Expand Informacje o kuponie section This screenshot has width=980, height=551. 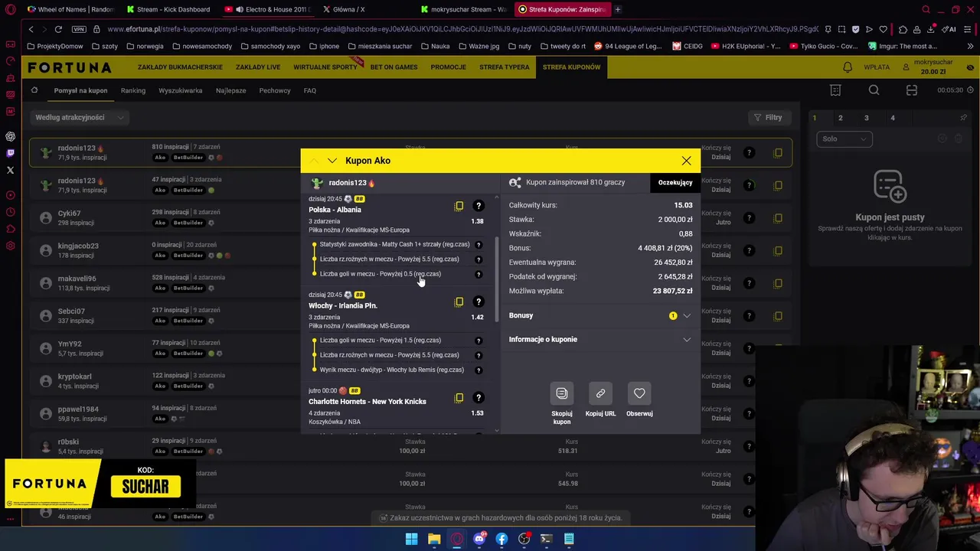tap(600, 339)
